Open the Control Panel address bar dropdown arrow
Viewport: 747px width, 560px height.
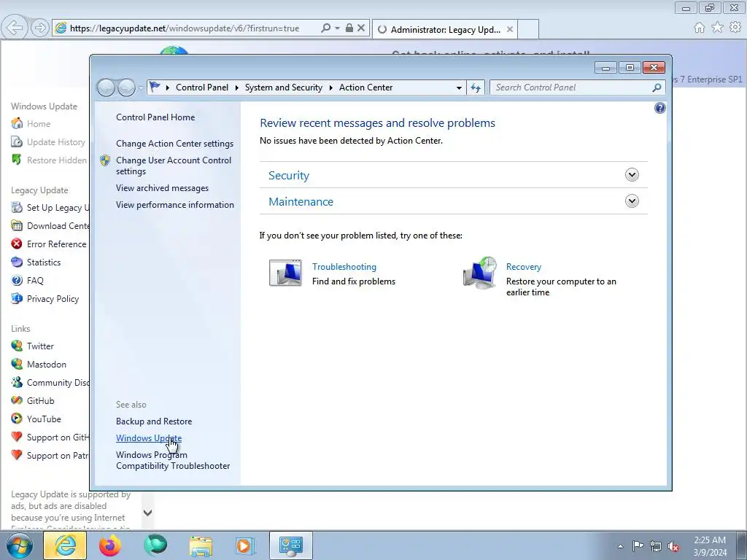tap(459, 87)
